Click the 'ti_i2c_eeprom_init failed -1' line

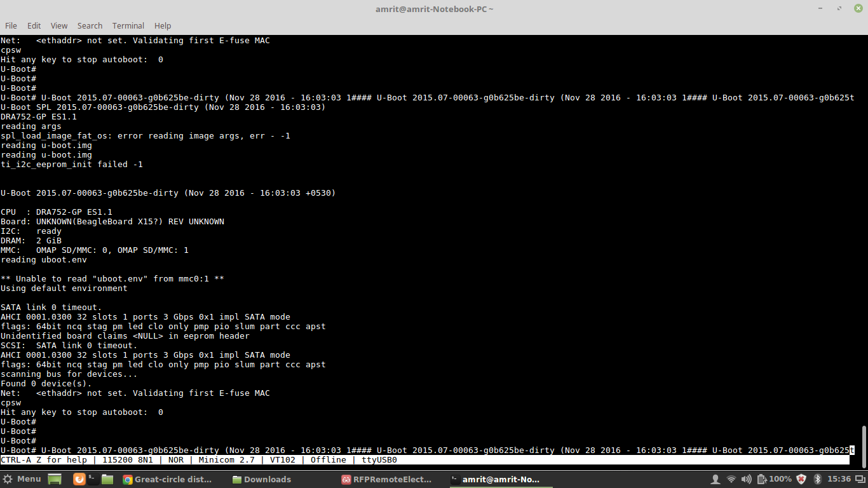[72, 165]
